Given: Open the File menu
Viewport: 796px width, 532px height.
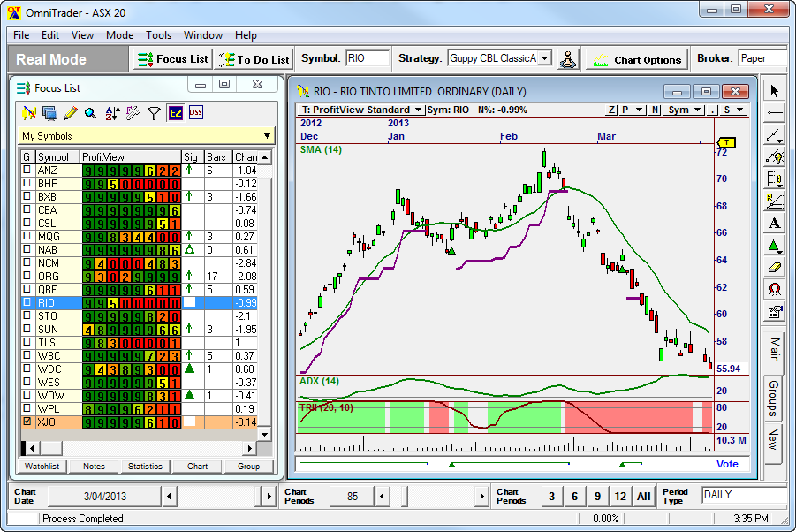Looking at the screenshot, I should point(21,35).
